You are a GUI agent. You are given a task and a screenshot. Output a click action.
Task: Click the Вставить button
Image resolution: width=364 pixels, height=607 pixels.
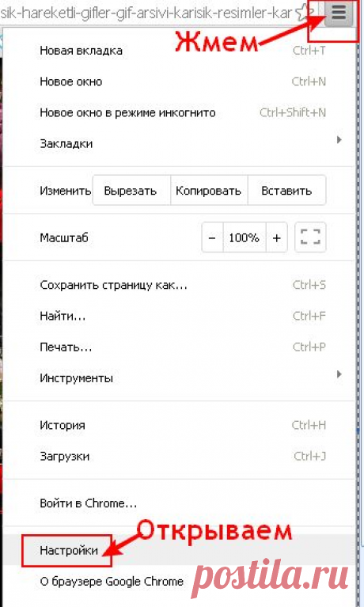pos(286,191)
